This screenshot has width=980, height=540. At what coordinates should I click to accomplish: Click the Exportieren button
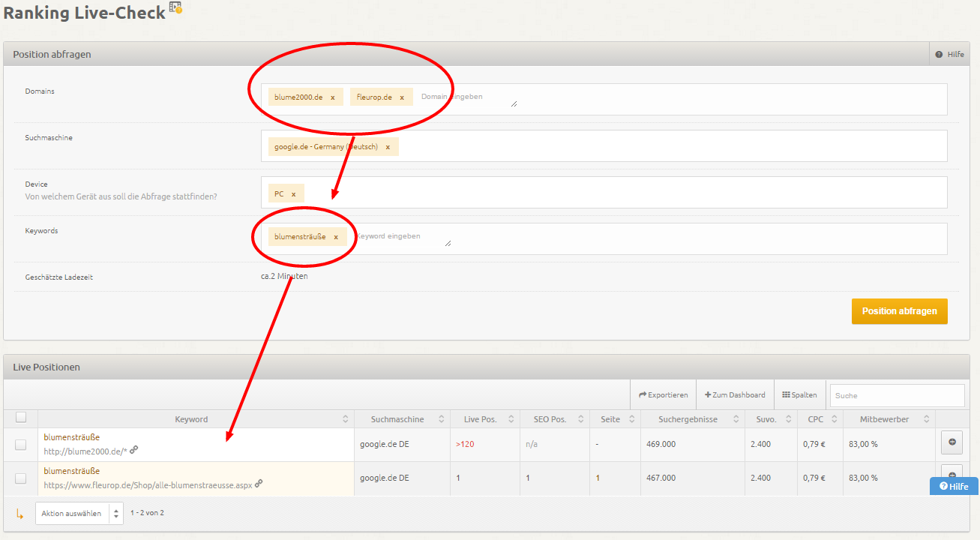tap(663, 394)
